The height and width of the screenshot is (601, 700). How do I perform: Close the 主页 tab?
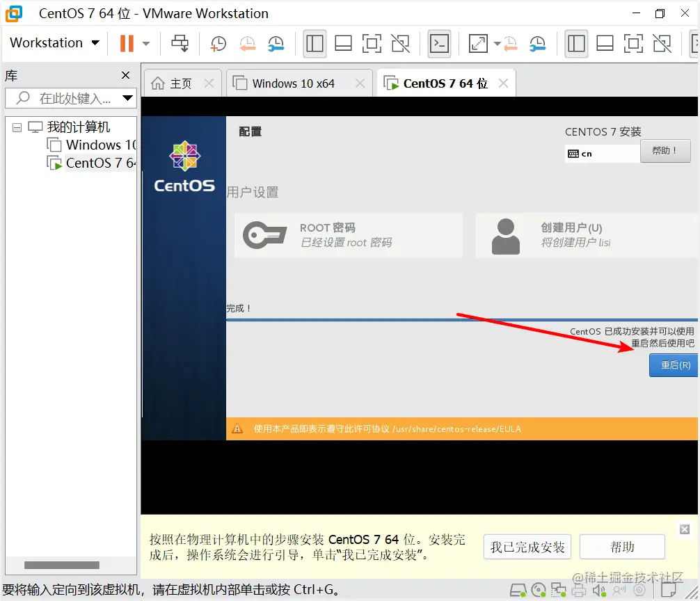[x=209, y=83]
